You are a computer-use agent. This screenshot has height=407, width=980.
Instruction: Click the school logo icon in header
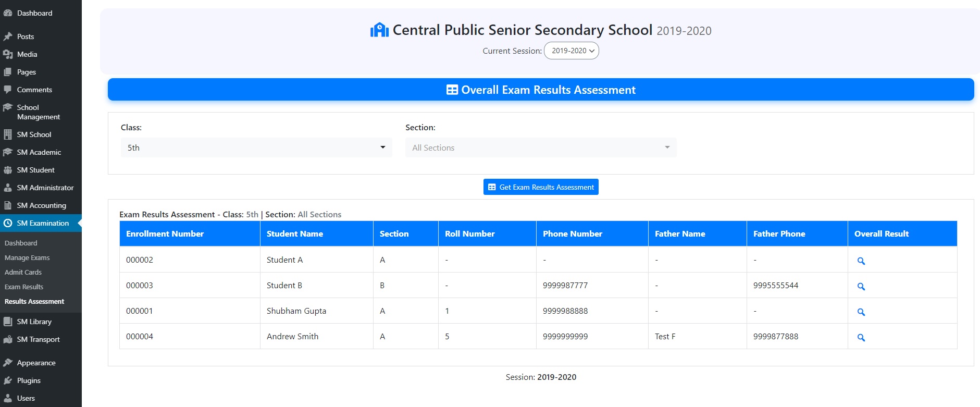pos(379,30)
